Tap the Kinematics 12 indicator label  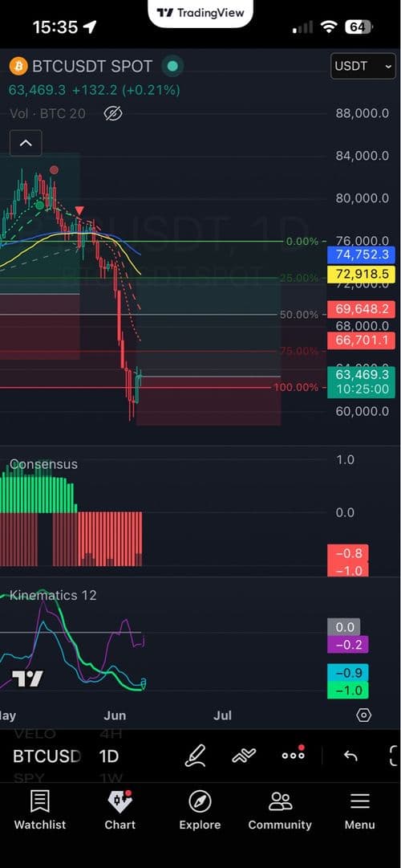(53, 595)
